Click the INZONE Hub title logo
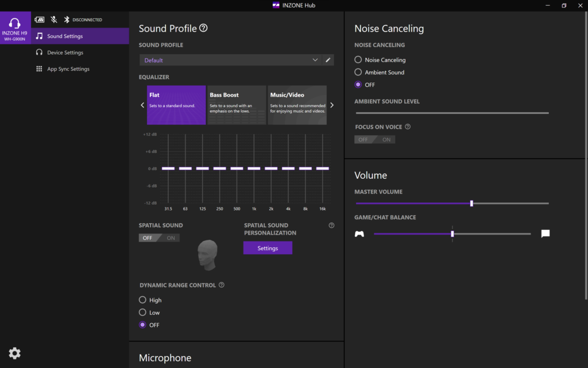Viewport: 588px width, 368px height. click(276, 5)
